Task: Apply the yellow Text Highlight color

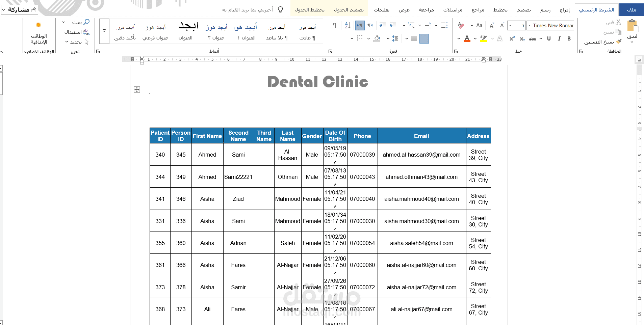Action: 484,38
